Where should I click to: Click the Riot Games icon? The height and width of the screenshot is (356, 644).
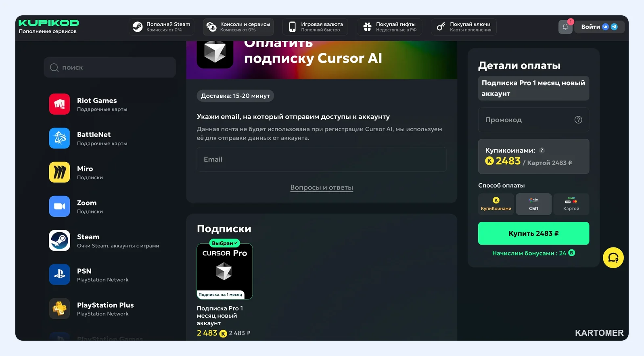pyautogui.click(x=60, y=104)
